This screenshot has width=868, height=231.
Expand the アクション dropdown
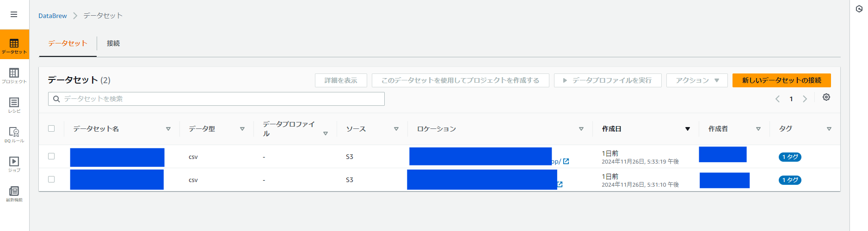click(697, 80)
